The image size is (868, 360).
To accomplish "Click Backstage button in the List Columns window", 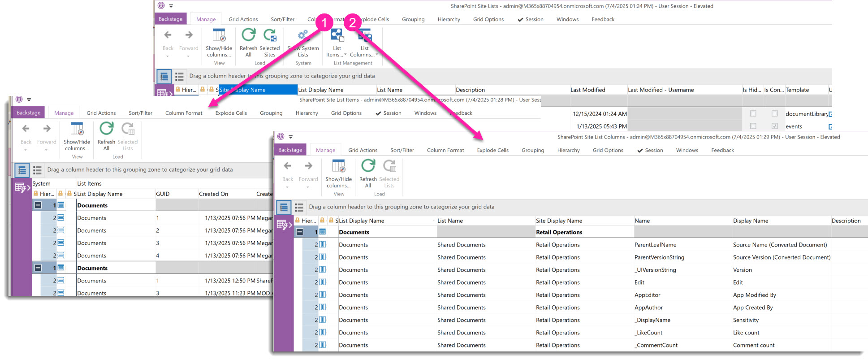I will tap(290, 150).
